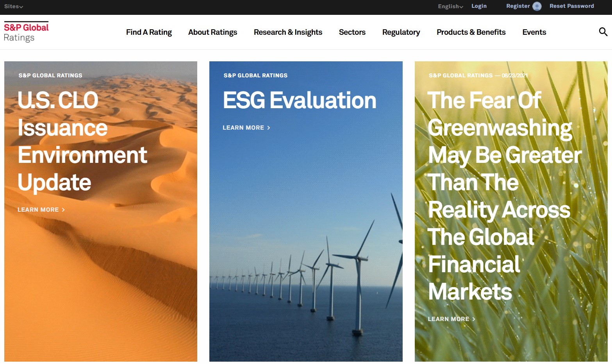Open the U.S. CLO Issuance Environment Update headline
Image resolution: width=612 pixels, height=364 pixels.
point(82,141)
